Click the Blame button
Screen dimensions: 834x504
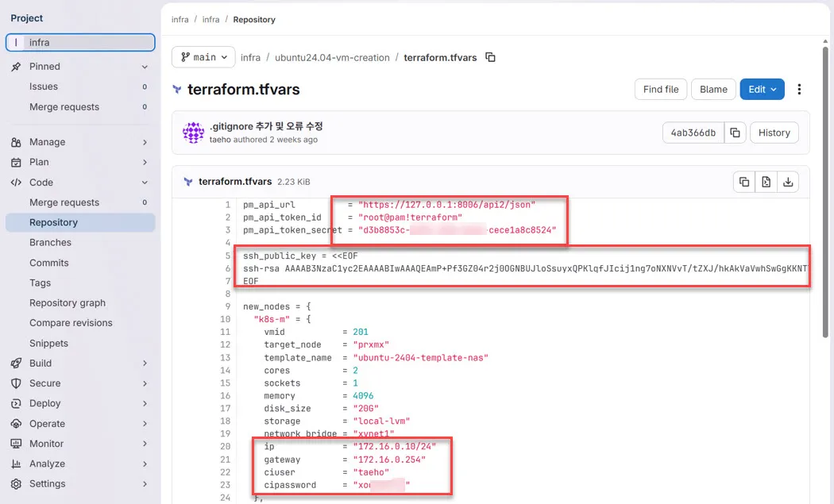(x=713, y=90)
